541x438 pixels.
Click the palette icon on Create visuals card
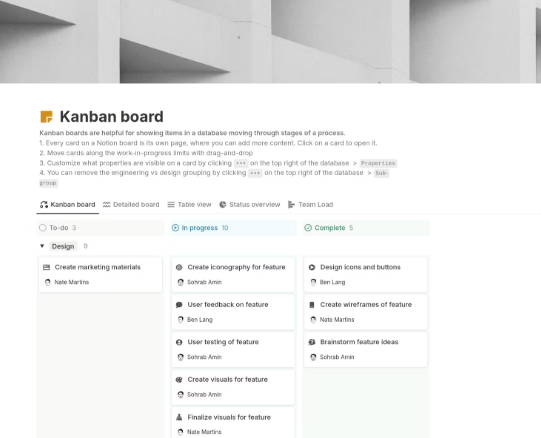(179, 379)
